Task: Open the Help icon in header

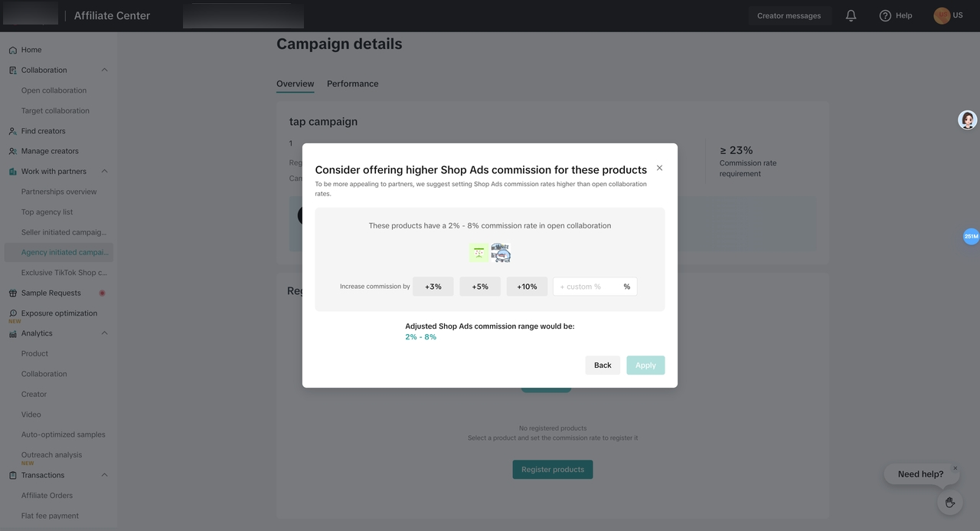Action: [x=885, y=15]
